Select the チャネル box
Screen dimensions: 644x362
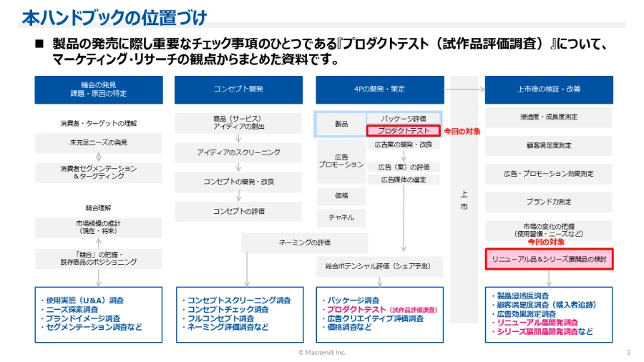coord(341,217)
